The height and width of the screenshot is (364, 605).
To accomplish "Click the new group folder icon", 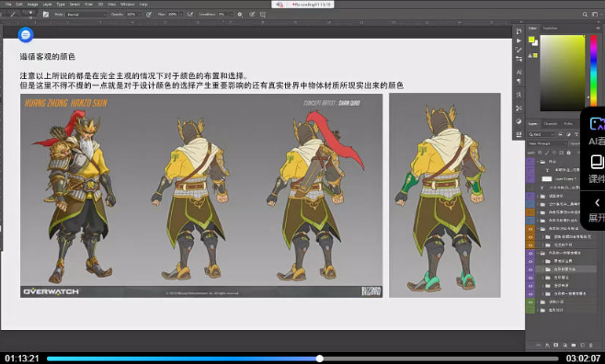I will 574,345.
